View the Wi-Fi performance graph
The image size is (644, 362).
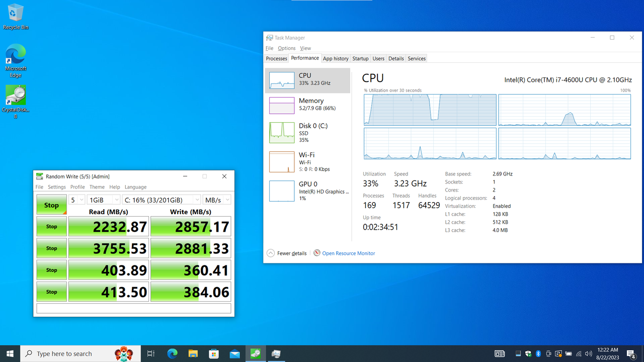[307, 161]
